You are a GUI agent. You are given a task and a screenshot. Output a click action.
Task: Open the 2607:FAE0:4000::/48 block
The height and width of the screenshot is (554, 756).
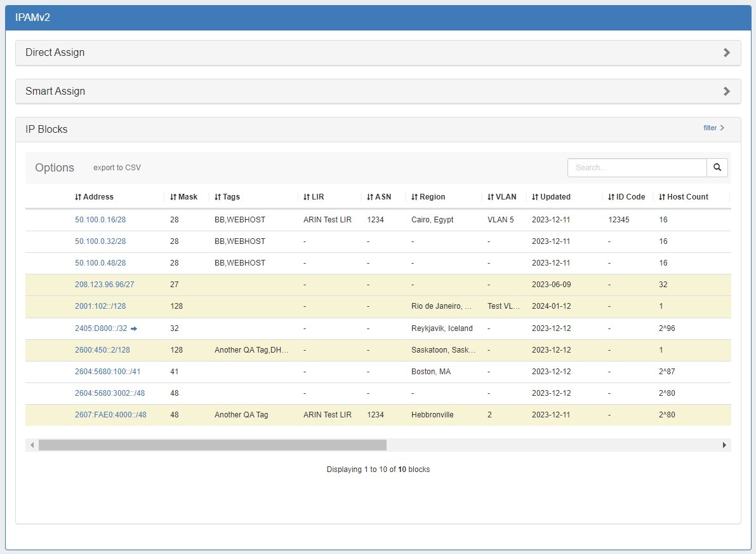pos(110,415)
